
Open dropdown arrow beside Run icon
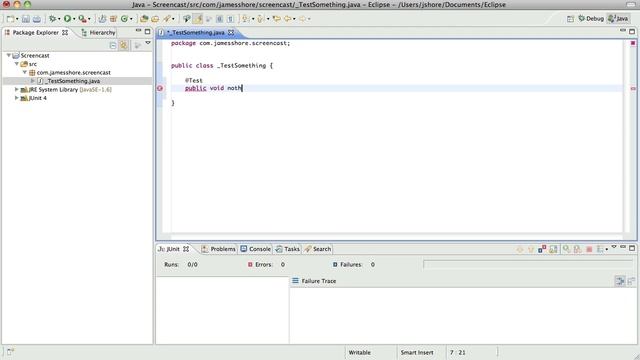(74, 19)
